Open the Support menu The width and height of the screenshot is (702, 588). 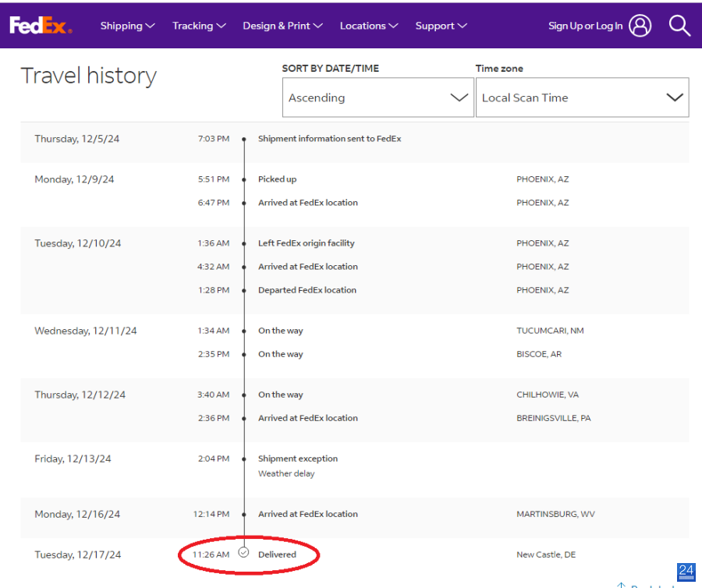click(441, 26)
